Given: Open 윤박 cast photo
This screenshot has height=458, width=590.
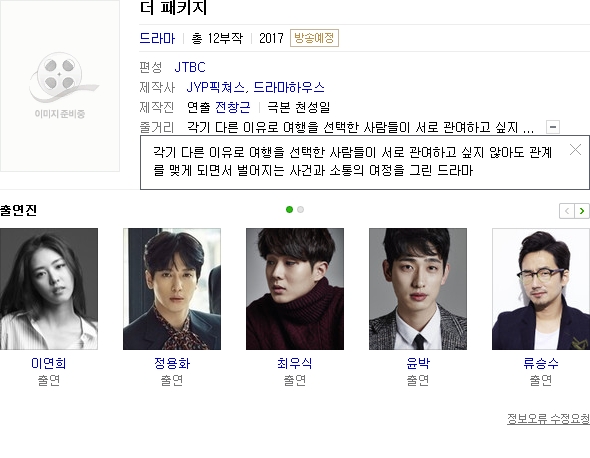Looking at the screenshot, I should (x=418, y=289).
